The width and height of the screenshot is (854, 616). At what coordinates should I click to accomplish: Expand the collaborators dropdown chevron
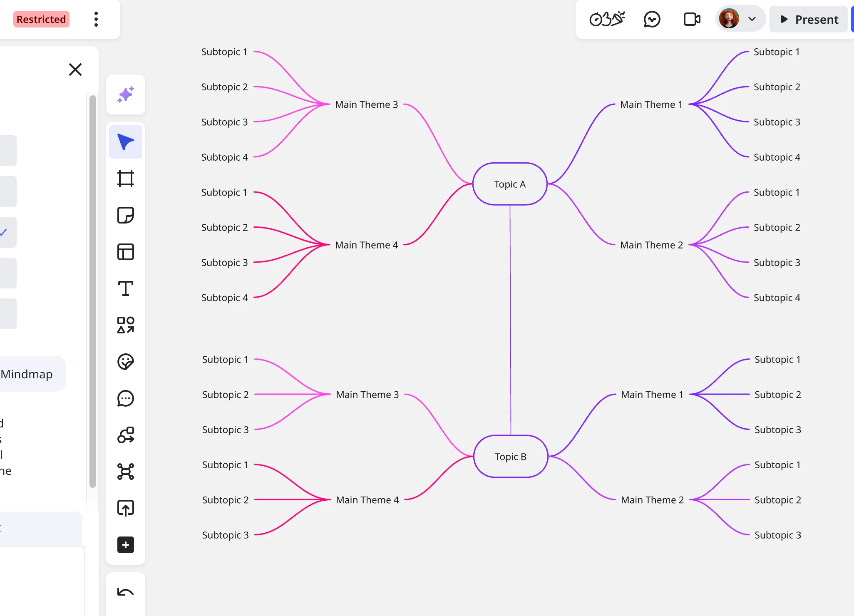point(752,19)
